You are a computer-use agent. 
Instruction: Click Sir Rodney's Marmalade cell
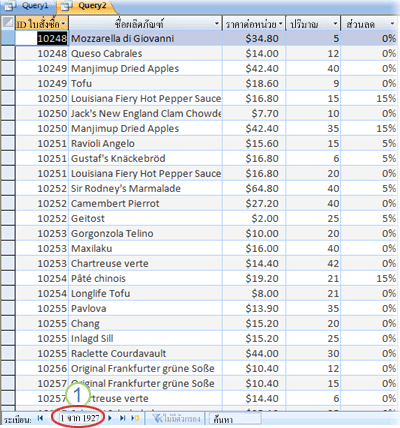(x=145, y=188)
